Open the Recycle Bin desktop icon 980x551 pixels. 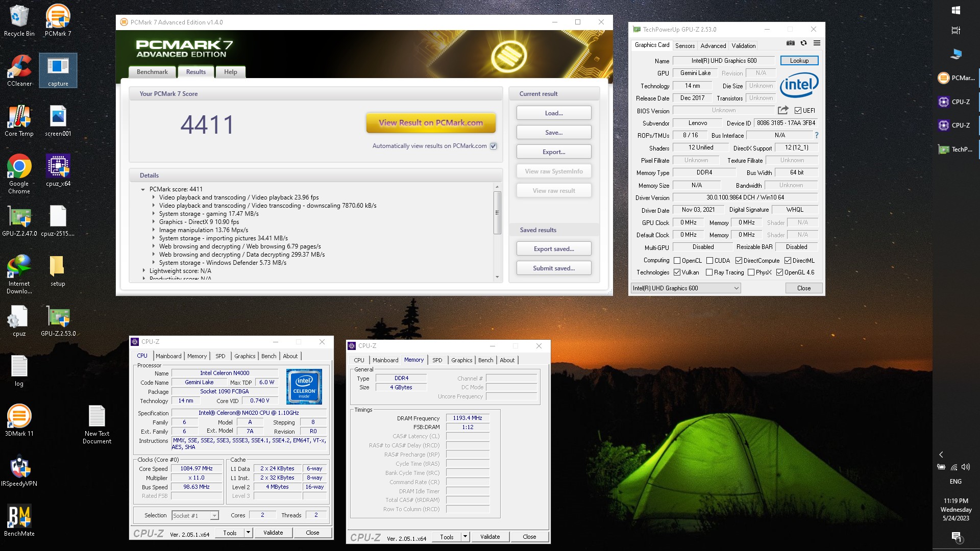click(x=19, y=20)
